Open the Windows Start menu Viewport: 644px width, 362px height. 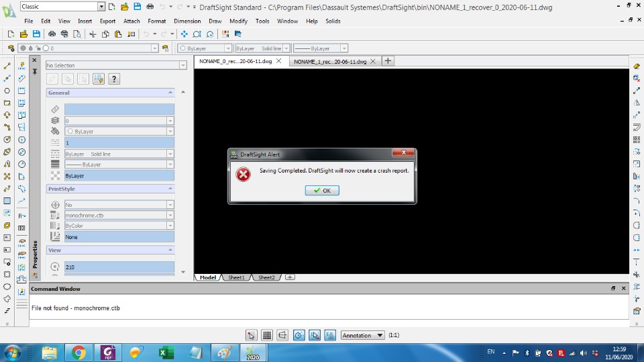pyautogui.click(x=12, y=353)
